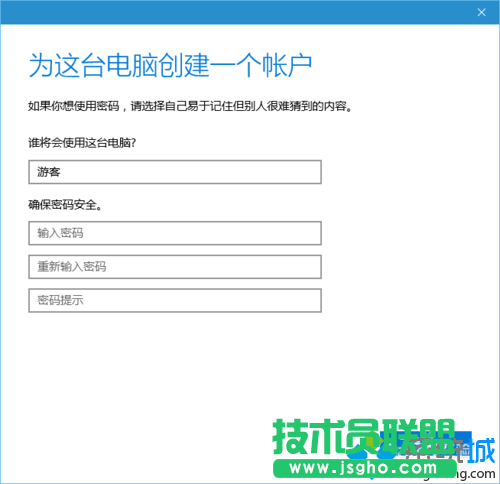The width and height of the screenshot is (500, 484).
Task: Click the label 谁将会使用这台电脑?
Action: pos(82,143)
